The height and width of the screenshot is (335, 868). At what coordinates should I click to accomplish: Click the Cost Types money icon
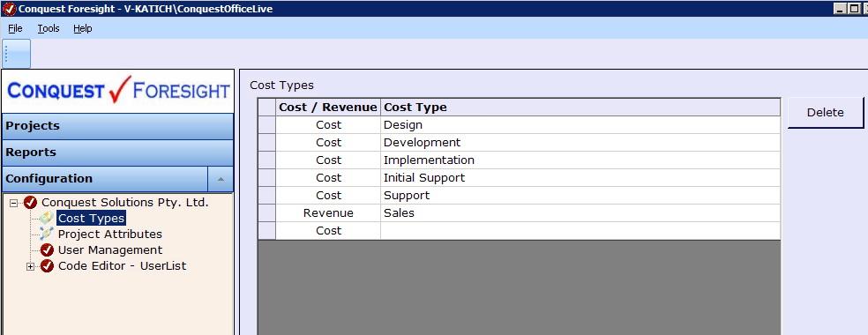[47, 218]
